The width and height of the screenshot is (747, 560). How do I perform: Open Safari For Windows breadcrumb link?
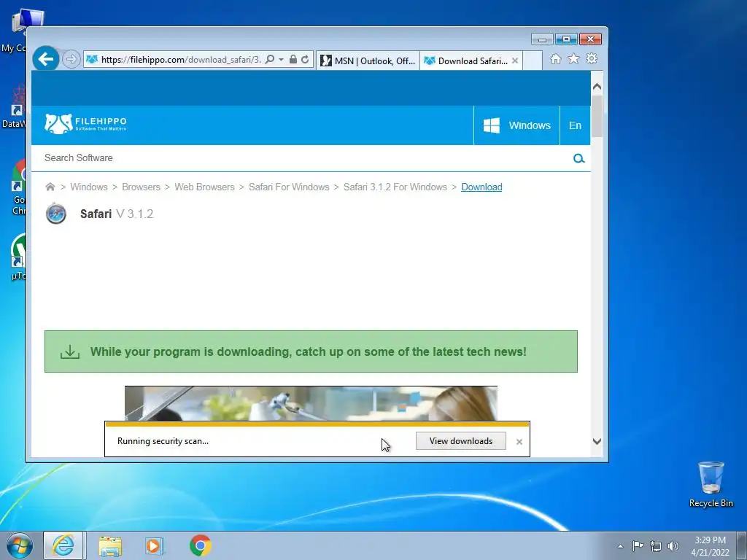click(x=289, y=187)
